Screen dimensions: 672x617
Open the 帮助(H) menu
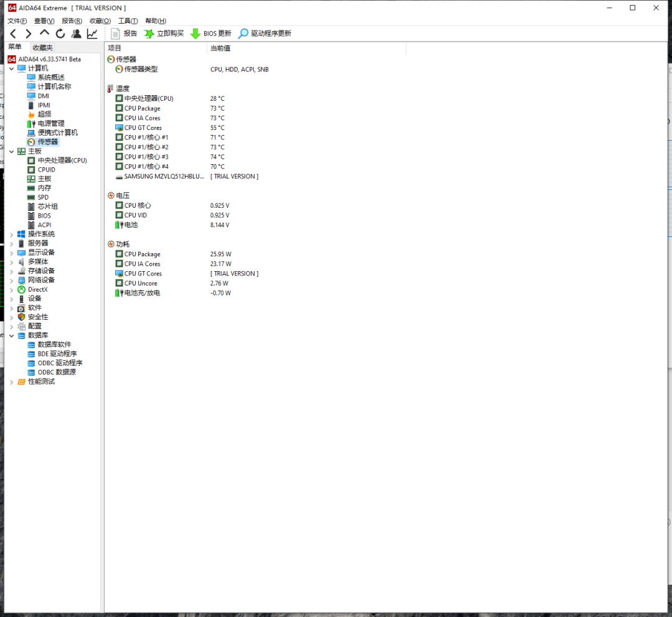(x=156, y=21)
